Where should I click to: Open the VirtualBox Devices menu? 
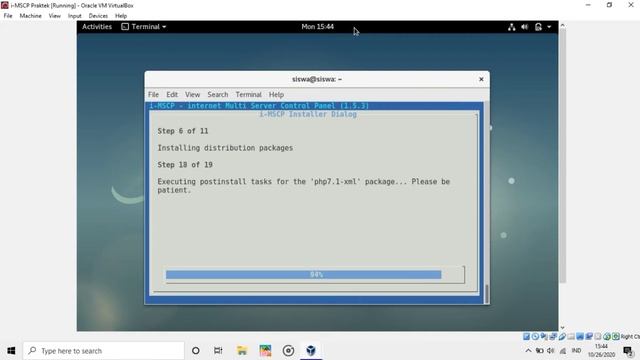coord(98,16)
